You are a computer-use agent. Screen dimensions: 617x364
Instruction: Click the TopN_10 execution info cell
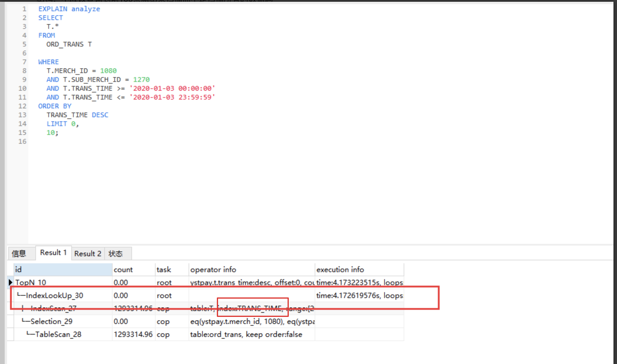click(359, 282)
